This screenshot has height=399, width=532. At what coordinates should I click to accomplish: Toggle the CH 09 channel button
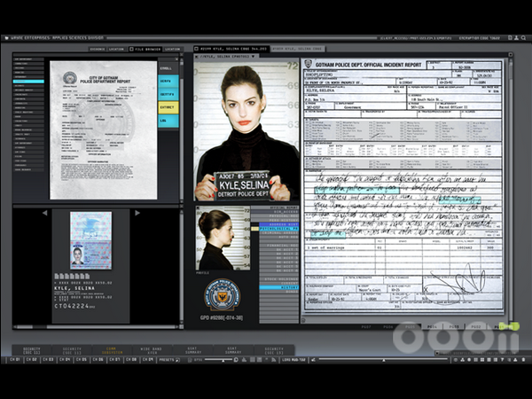149,359
